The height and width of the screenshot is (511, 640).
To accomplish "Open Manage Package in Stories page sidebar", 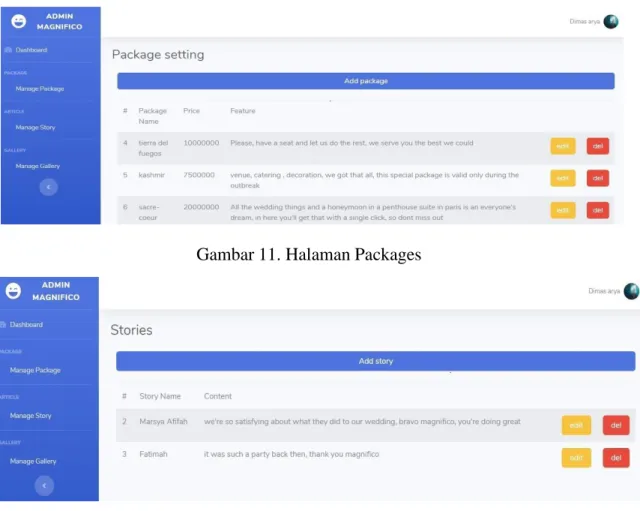I will 35,370.
